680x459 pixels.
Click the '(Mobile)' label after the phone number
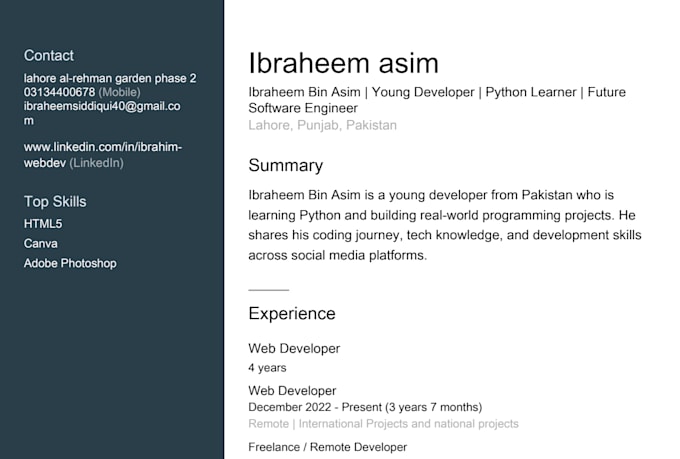pyautogui.click(x=120, y=92)
